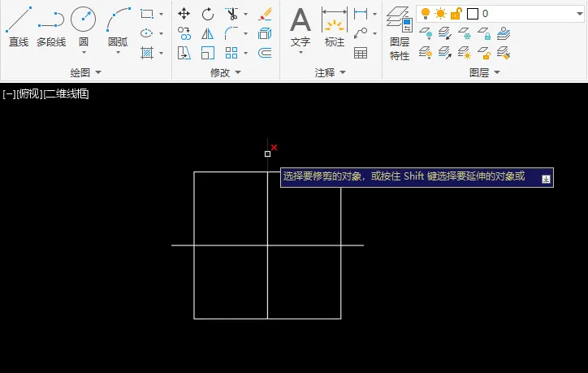The height and width of the screenshot is (373, 588).
Task: Select the Linear dimension tool
Action: coord(361,14)
